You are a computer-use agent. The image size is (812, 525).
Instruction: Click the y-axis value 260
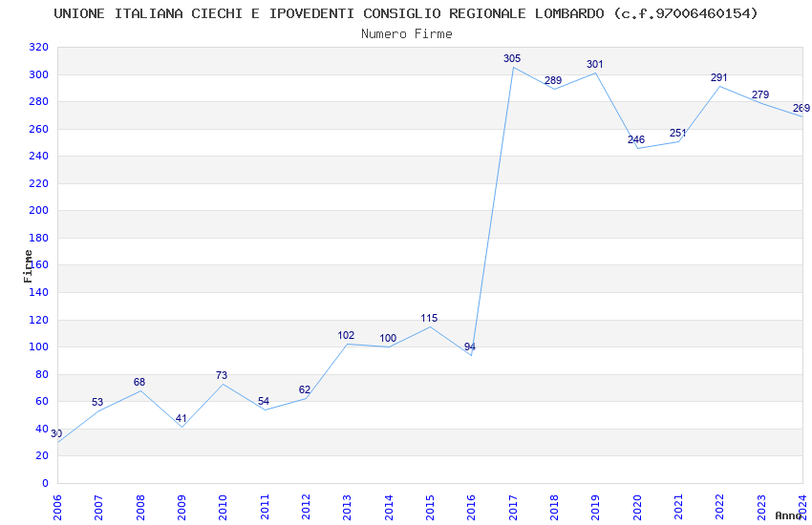tap(38, 129)
